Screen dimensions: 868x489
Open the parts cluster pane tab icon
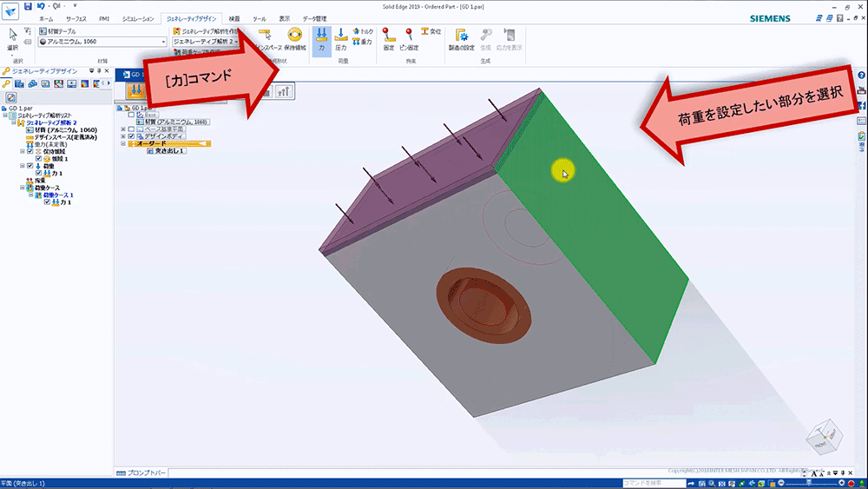33,83
